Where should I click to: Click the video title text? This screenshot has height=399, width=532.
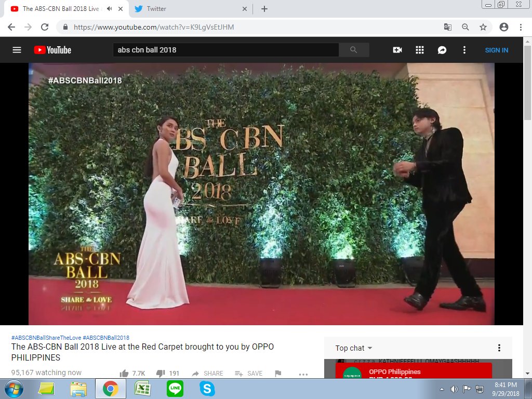(x=142, y=352)
